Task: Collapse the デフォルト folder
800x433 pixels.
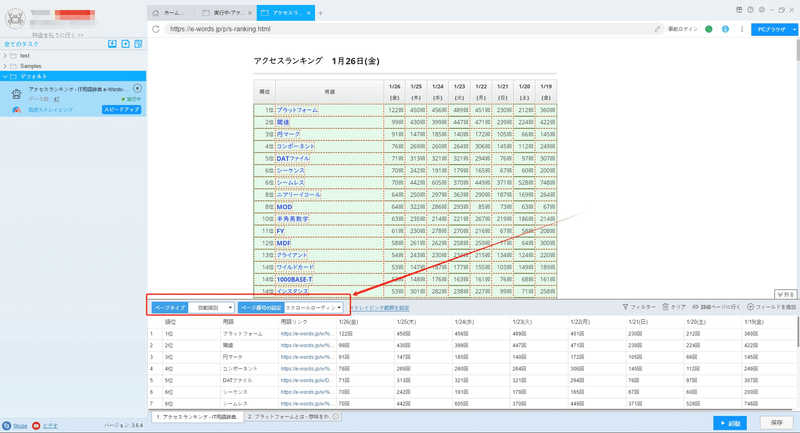Action: (5, 77)
